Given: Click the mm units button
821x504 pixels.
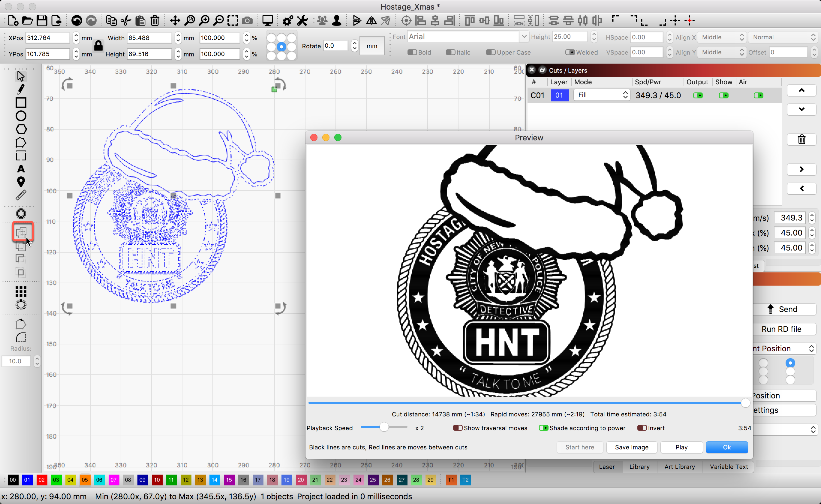Looking at the screenshot, I should coord(372,46).
